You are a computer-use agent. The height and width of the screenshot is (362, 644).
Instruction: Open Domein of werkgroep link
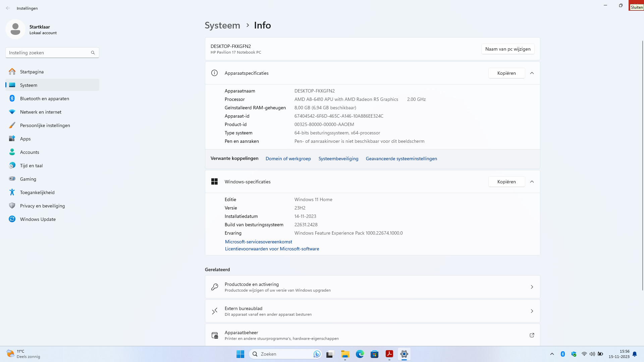coord(288,159)
